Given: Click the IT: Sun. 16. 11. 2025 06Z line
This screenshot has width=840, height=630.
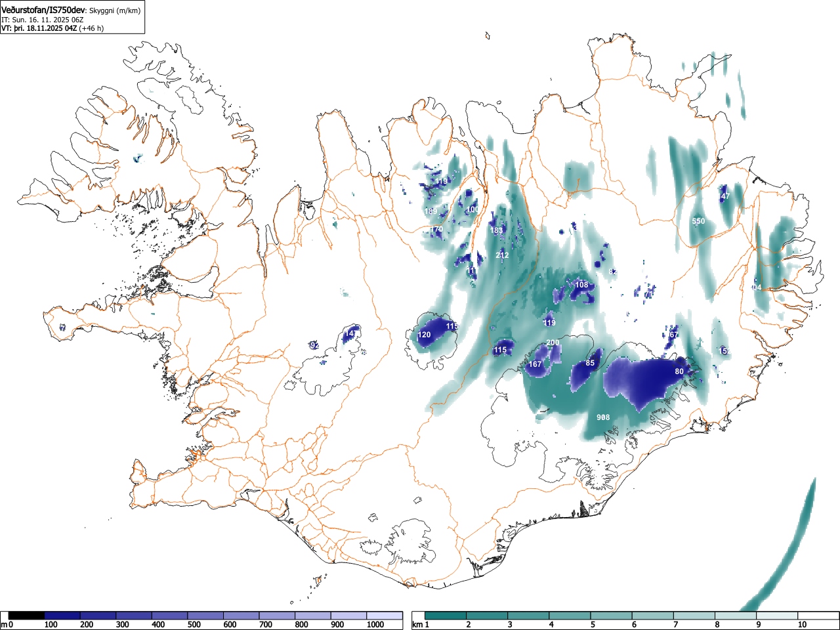Looking at the screenshot, I should [x=43, y=20].
